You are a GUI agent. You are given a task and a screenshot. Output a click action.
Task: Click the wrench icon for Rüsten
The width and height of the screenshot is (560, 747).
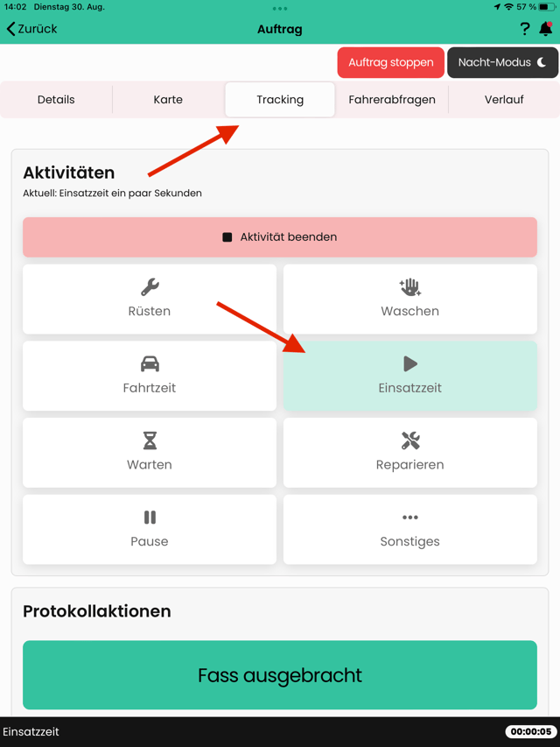[x=150, y=287]
